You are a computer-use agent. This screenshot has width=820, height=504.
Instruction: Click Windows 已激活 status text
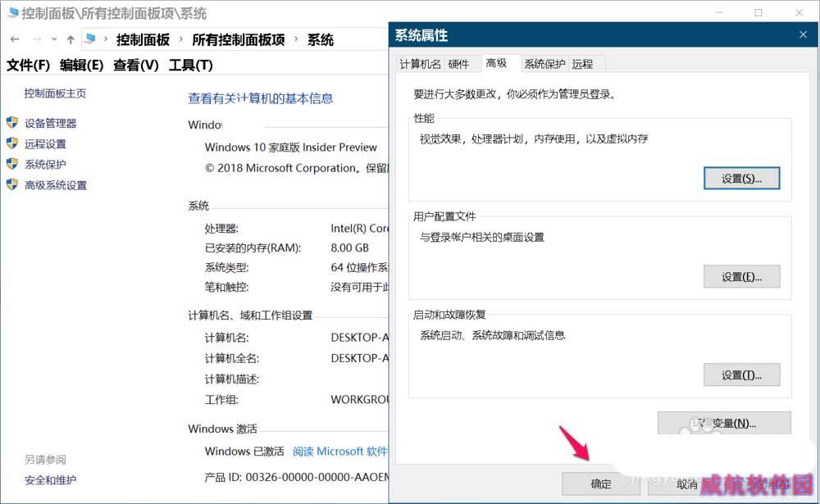[244, 452]
